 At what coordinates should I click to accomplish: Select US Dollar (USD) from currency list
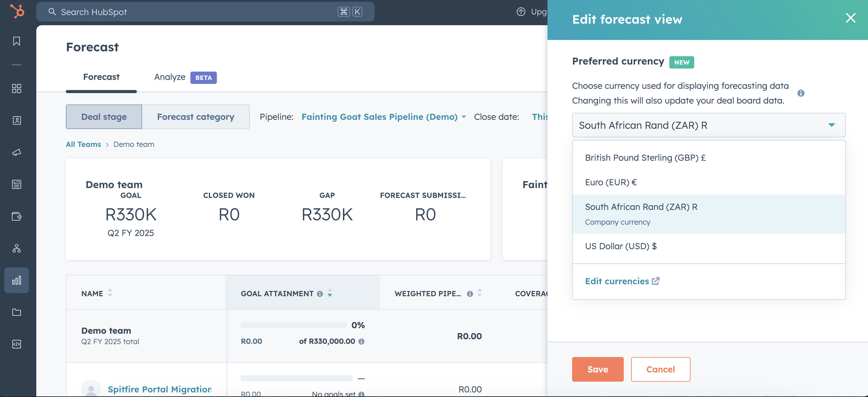point(621,246)
